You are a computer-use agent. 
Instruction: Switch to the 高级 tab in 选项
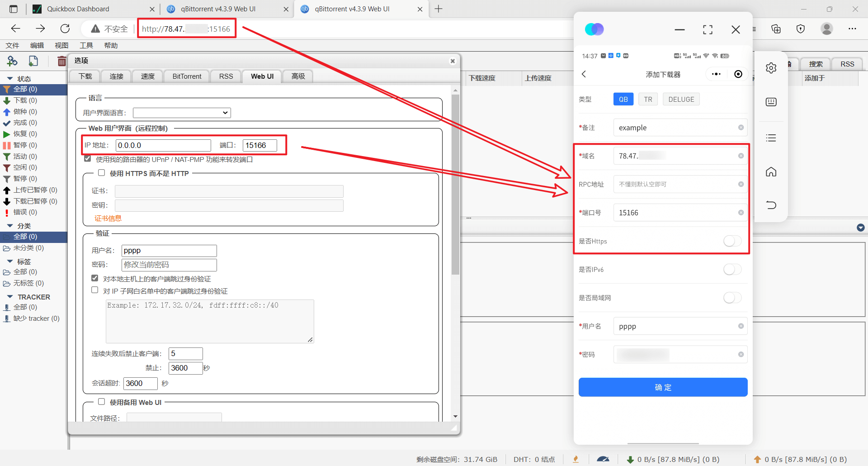tap(298, 76)
